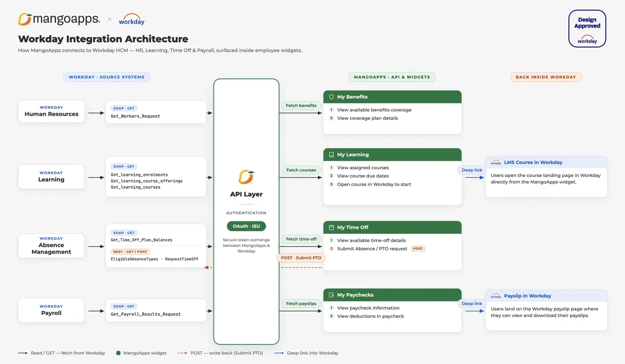Click the blue Deep link legend arrow
The width and height of the screenshot is (625, 364).
(x=279, y=353)
